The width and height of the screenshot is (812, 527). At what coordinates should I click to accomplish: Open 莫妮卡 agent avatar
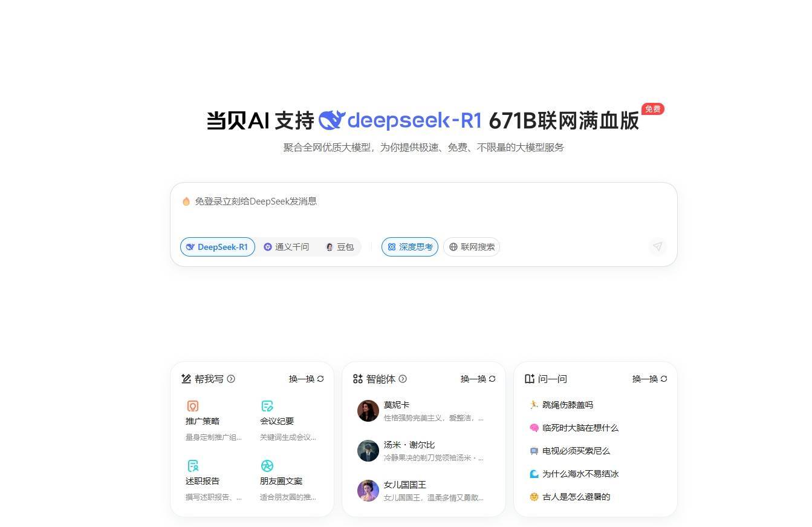coord(368,411)
